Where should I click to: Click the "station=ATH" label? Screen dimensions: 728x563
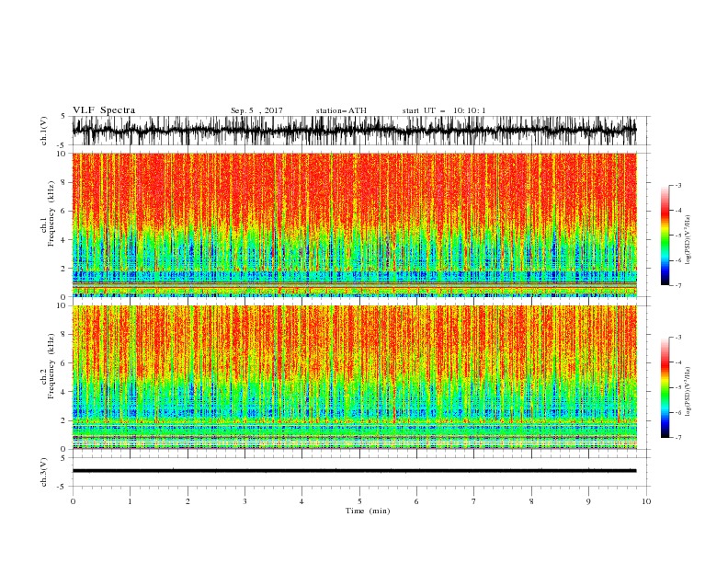pyautogui.click(x=341, y=110)
